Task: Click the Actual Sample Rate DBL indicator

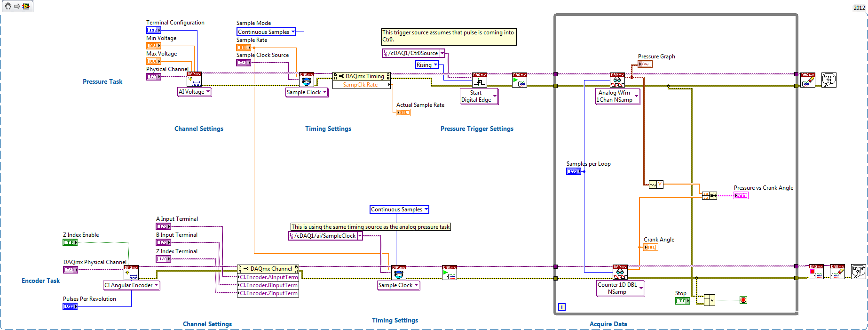Action: point(403,113)
